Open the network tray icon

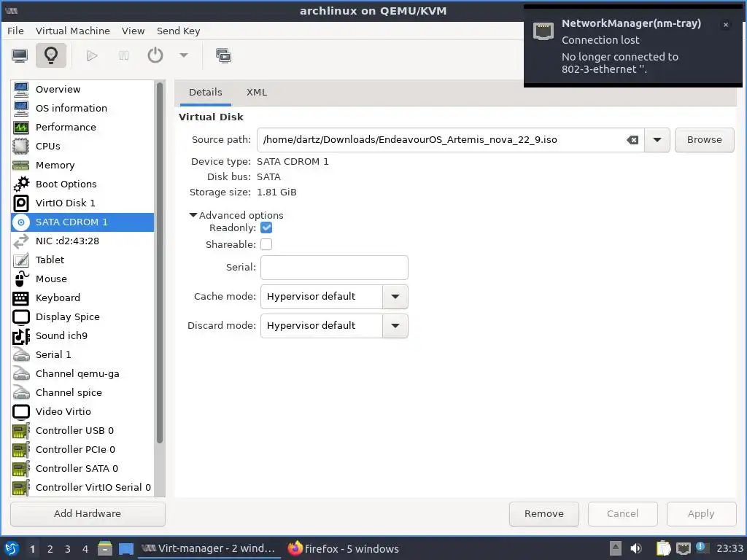[x=683, y=548]
